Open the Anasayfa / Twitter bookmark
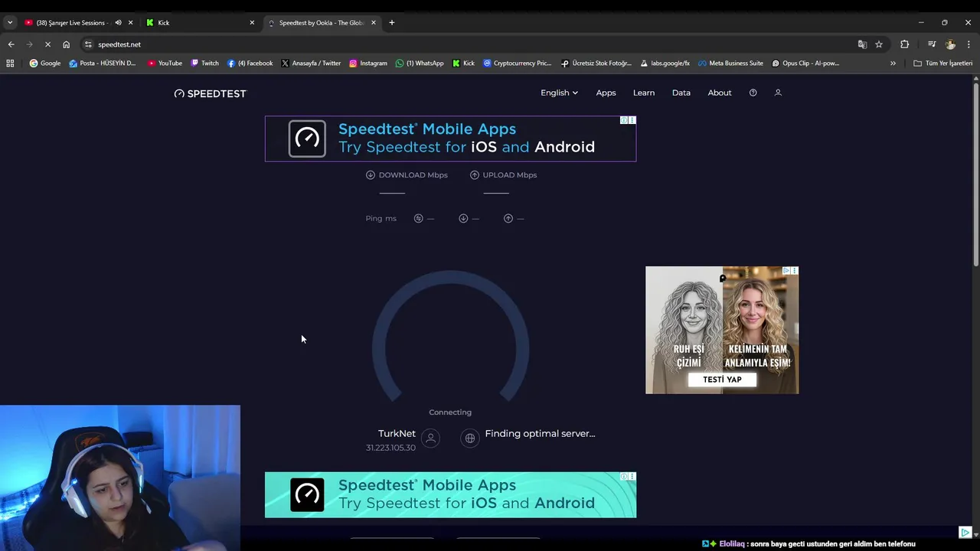Screen dimensions: 980x551 click(x=311, y=64)
